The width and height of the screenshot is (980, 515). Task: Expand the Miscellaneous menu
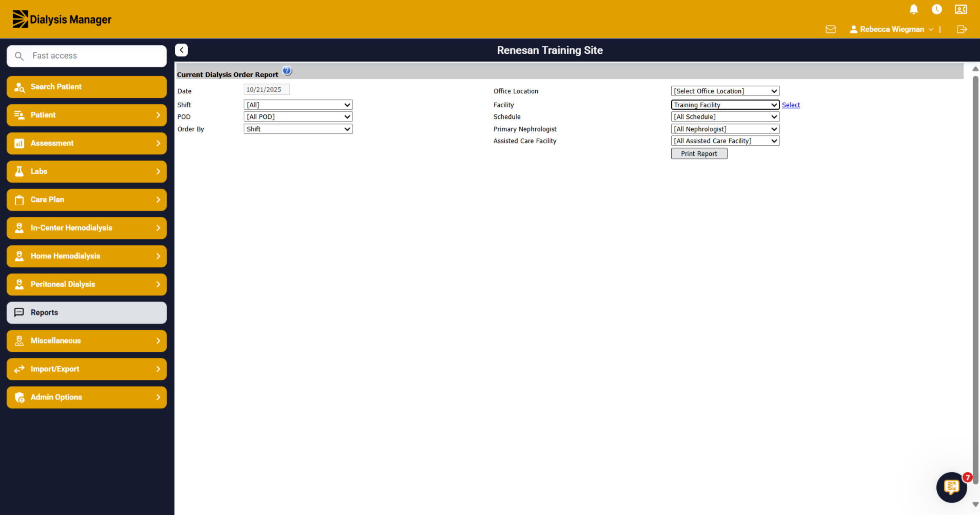click(87, 341)
